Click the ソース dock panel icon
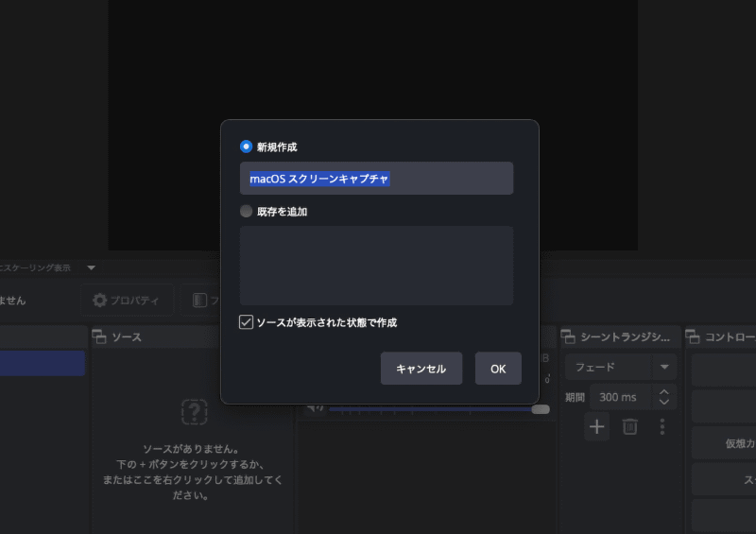 click(99, 336)
